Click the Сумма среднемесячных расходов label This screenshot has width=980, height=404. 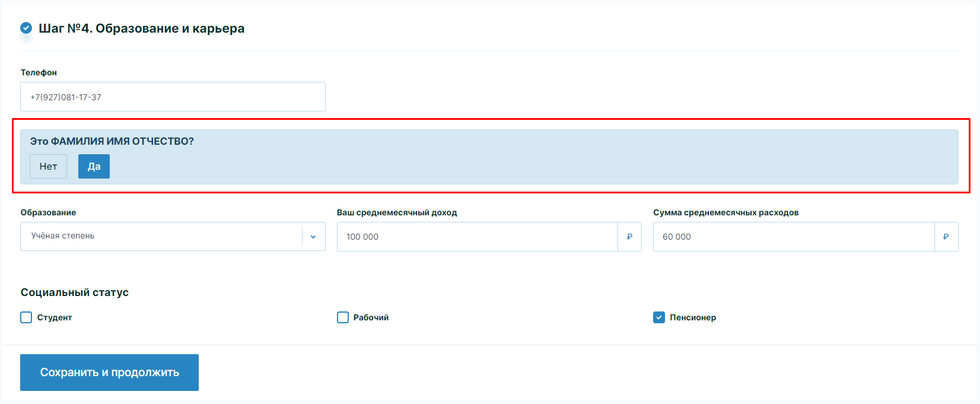click(726, 212)
